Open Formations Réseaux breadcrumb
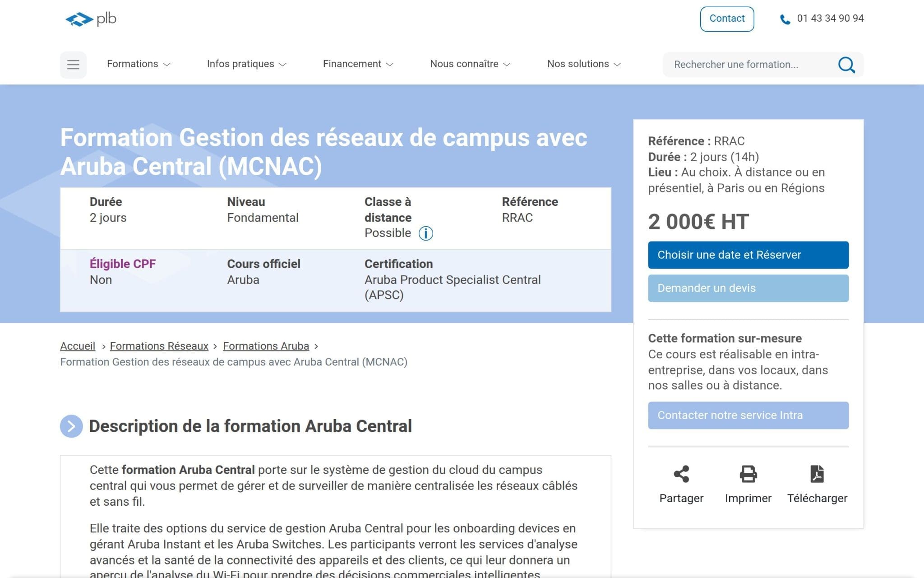 pyautogui.click(x=159, y=346)
